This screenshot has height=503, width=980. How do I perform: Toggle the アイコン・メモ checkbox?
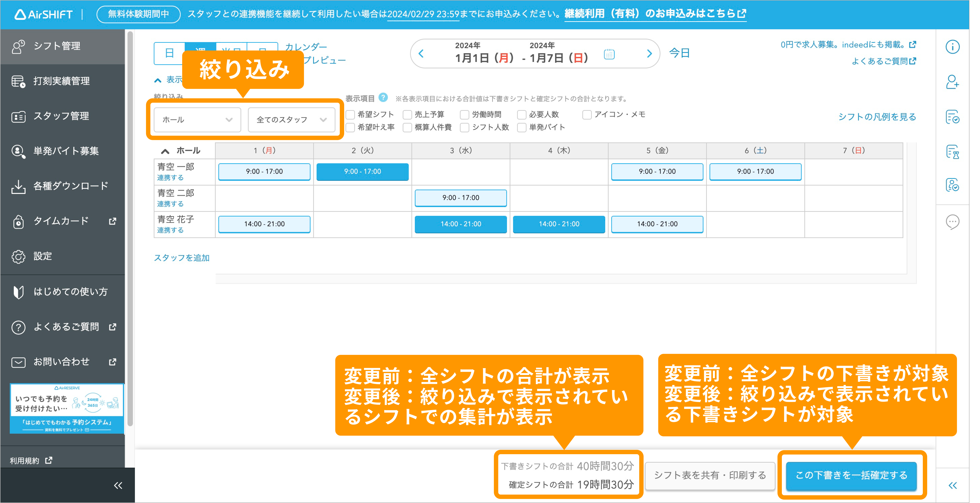tap(587, 114)
